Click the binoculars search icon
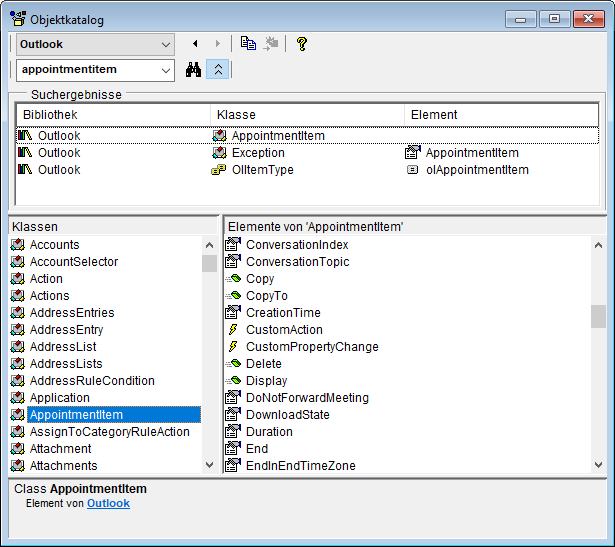Viewport: 615px width, 547px height. click(194, 70)
